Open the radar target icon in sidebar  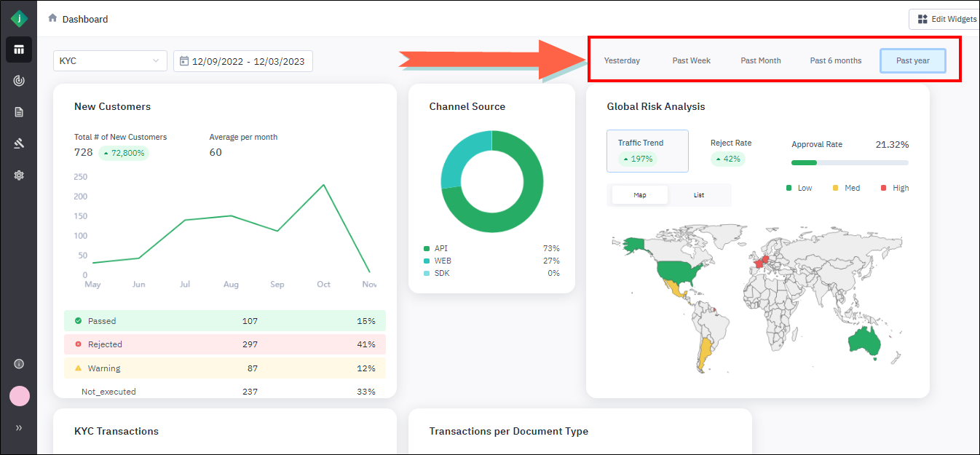point(19,81)
